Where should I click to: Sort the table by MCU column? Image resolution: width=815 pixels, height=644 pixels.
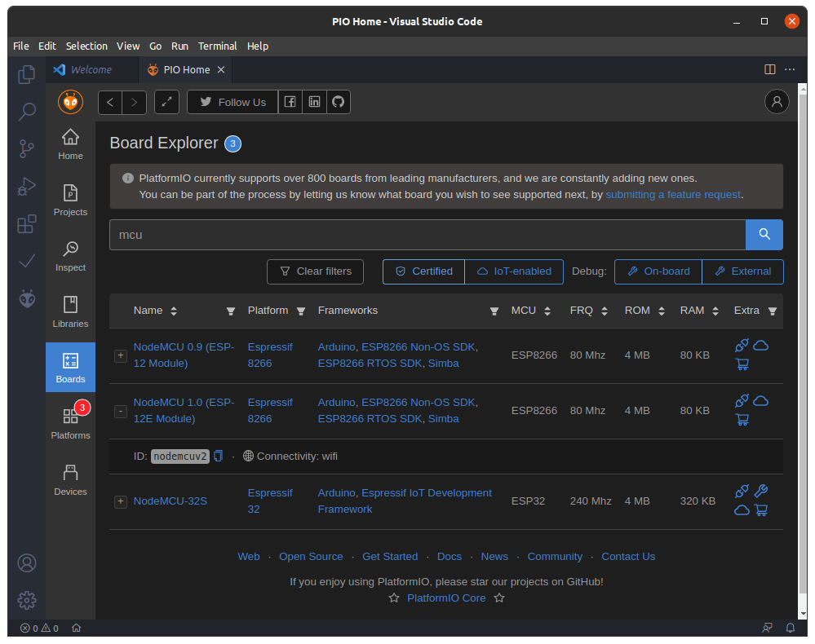[547, 311]
